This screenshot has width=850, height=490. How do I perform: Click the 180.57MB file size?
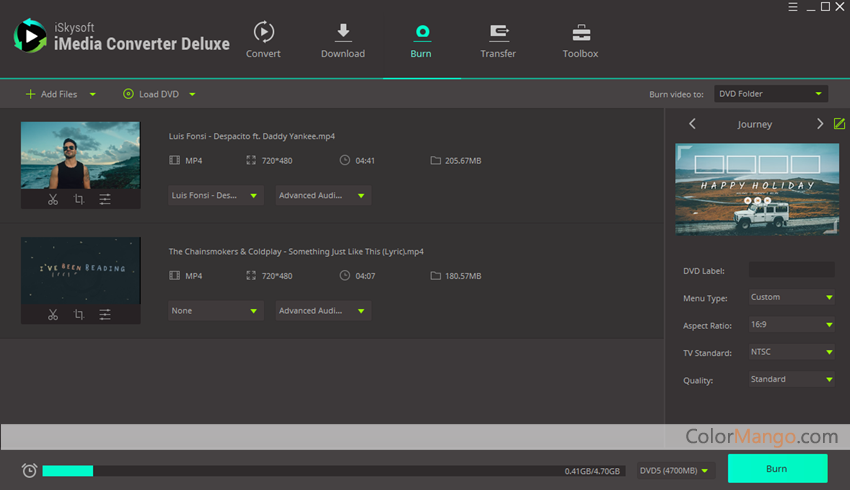point(463,276)
